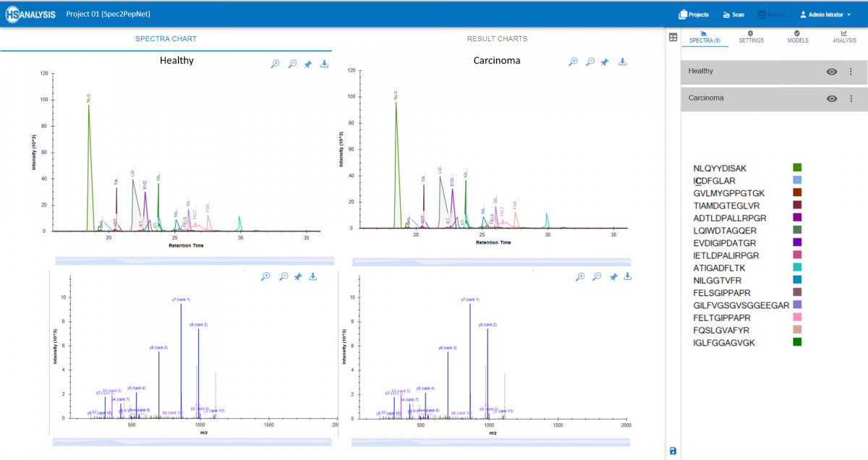Zoom in on the Healthy spectra chart
Screen dimensions: 868x460
[x=275, y=64]
